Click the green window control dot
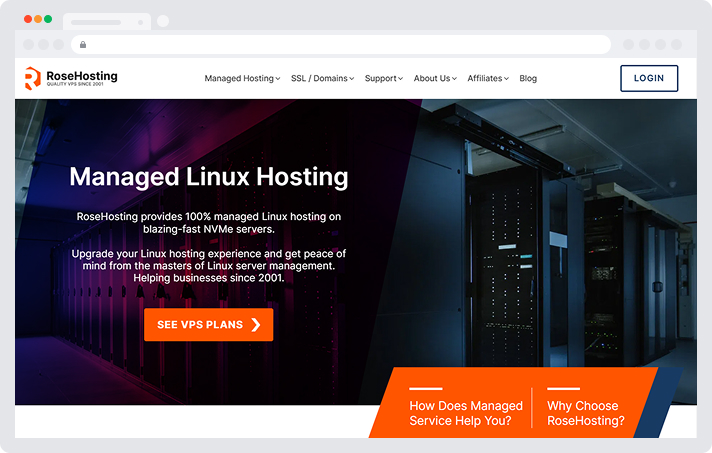712x453 pixels. click(48, 19)
